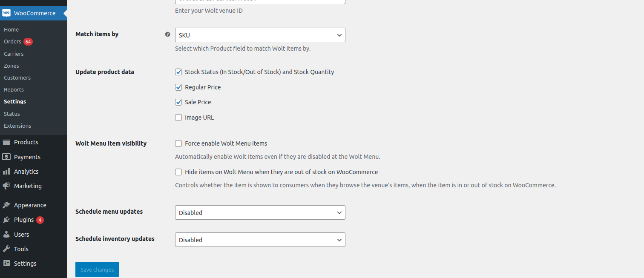Open Orders in the WooCommerce submenu
Screen dimensions: 644x278
(12, 41)
